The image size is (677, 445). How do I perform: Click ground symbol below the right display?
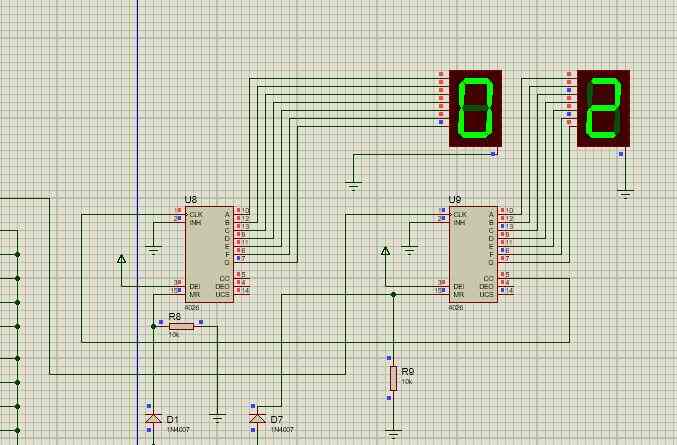pos(625,193)
